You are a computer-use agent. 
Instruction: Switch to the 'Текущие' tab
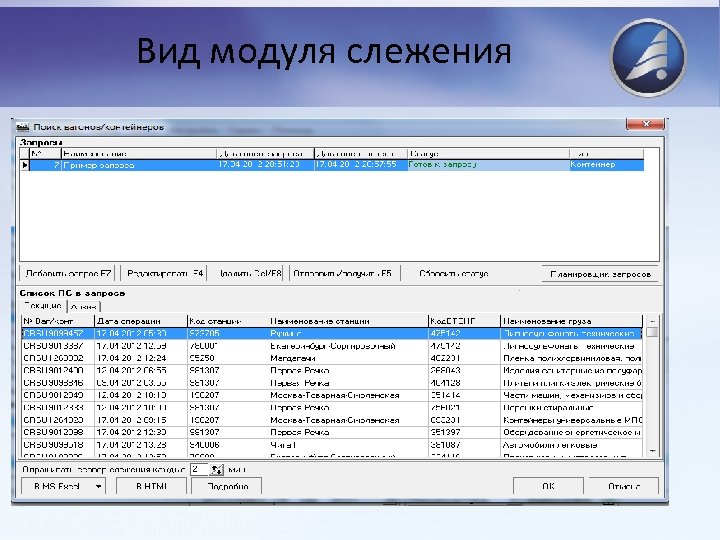[x=43, y=306]
